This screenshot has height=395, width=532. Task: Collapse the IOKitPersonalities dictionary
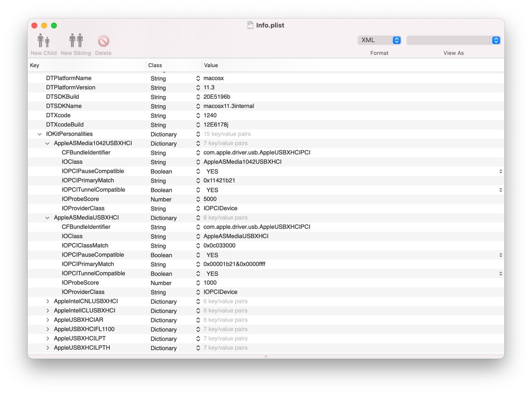point(39,134)
